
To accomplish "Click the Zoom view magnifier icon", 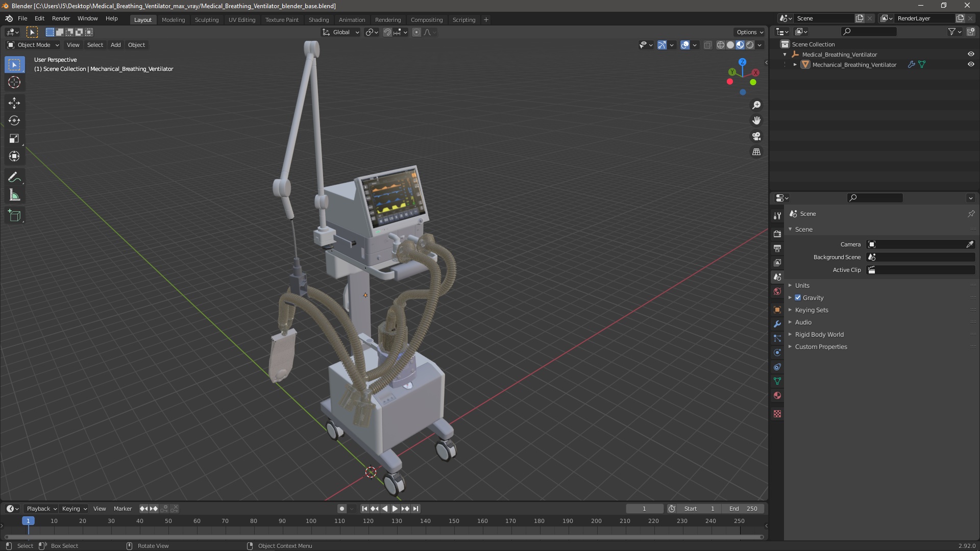I will [756, 105].
